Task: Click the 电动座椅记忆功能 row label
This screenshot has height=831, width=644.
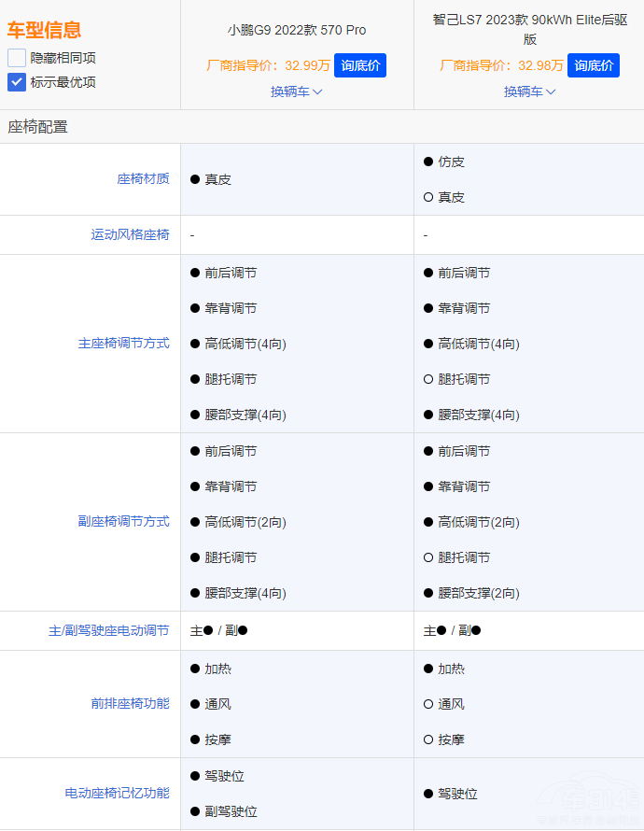Action: (117, 794)
